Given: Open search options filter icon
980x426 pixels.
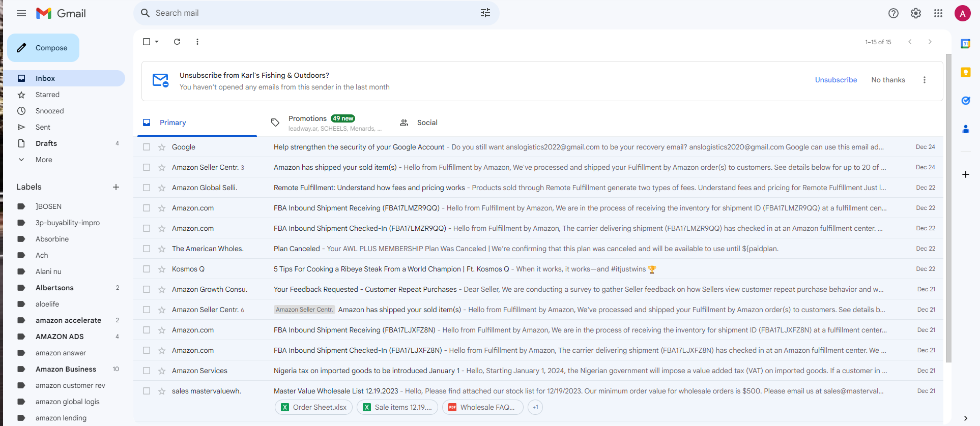Looking at the screenshot, I should point(485,13).
